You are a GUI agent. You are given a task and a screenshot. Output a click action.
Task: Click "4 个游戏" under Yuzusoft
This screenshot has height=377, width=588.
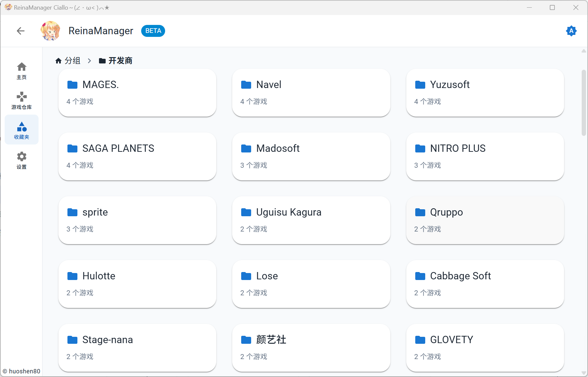point(428,101)
